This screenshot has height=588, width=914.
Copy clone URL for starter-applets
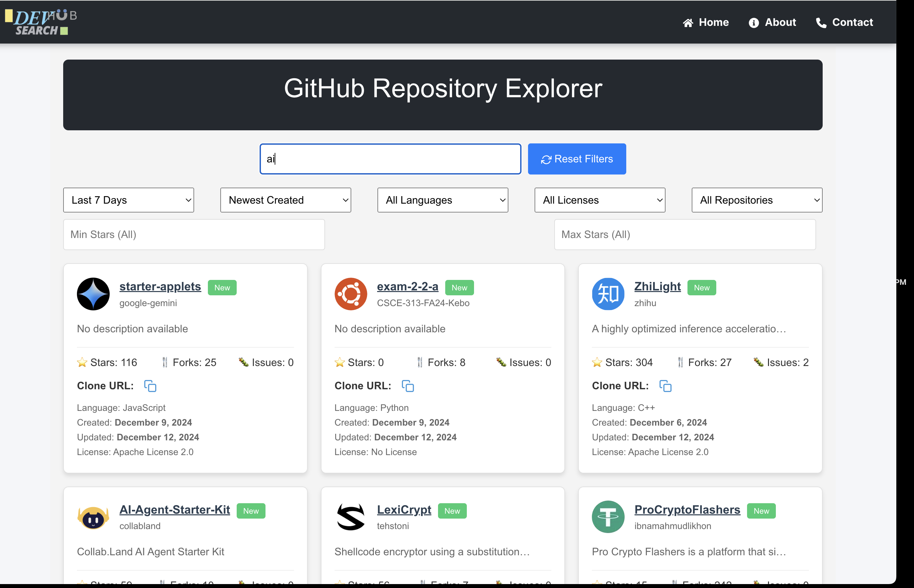tap(150, 386)
